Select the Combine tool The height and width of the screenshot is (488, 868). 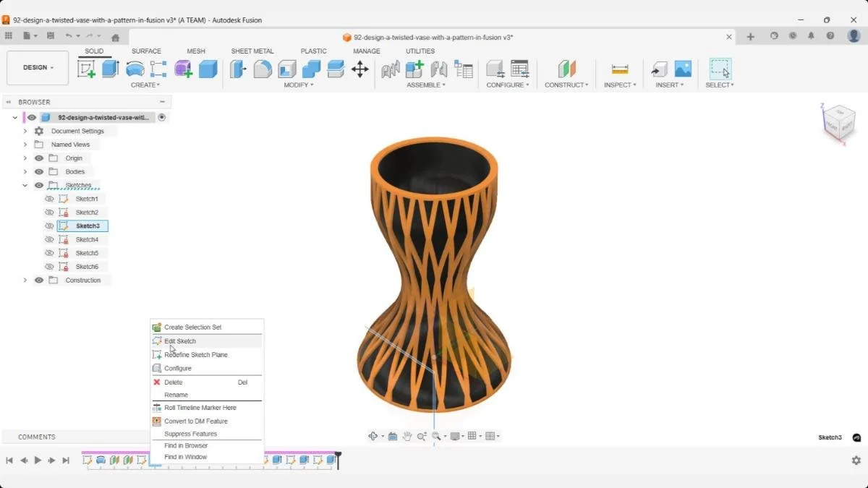311,69
